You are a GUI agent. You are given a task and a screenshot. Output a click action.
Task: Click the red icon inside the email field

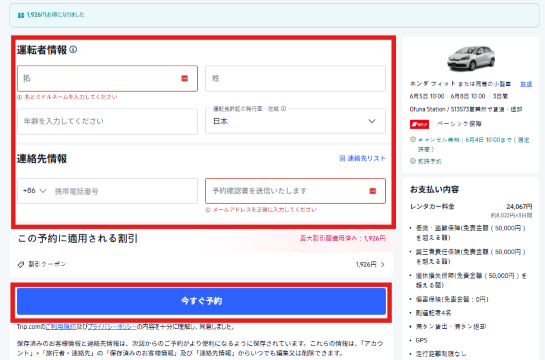tap(373, 191)
